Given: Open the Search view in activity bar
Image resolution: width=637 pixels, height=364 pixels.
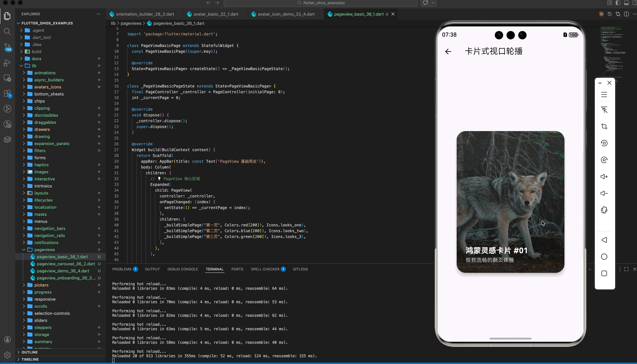Looking at the screenshot, I should pos(7,31).
